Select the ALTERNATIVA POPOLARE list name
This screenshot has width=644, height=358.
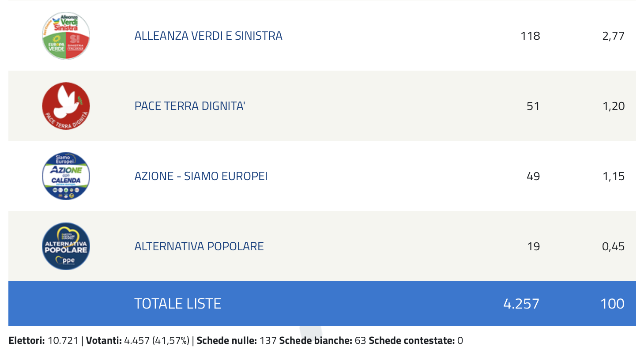(x=199, y=246)
